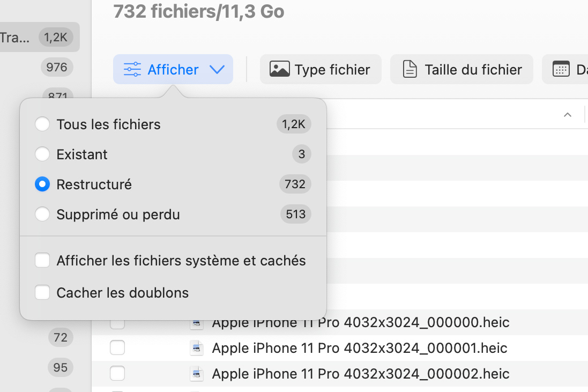
Task: Click the heic icon for file _000000
Action: point(197,323)
